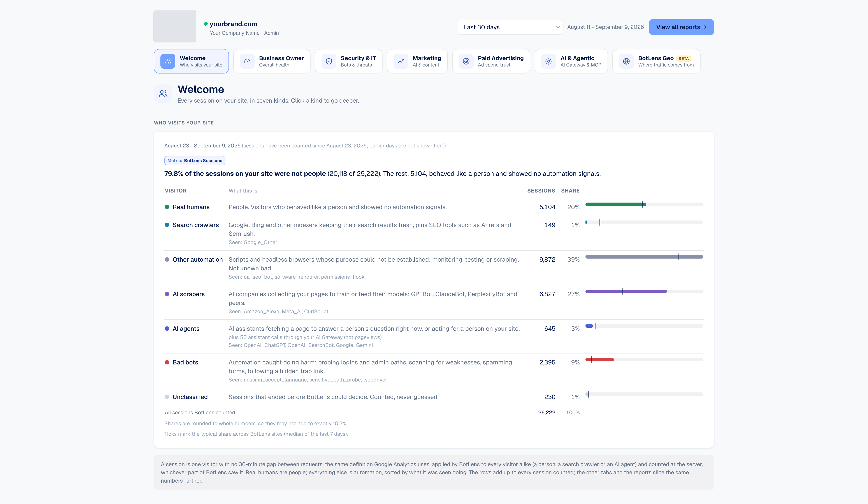This screenshot has width=868, height=504.
Task: Click the red Bad bots share bar
Action: 599,360
